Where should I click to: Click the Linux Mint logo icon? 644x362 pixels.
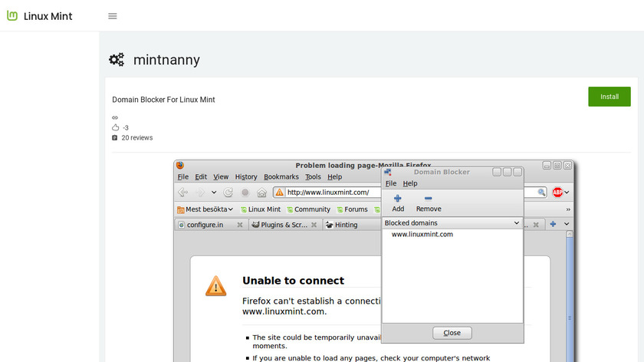coord(12,15)
